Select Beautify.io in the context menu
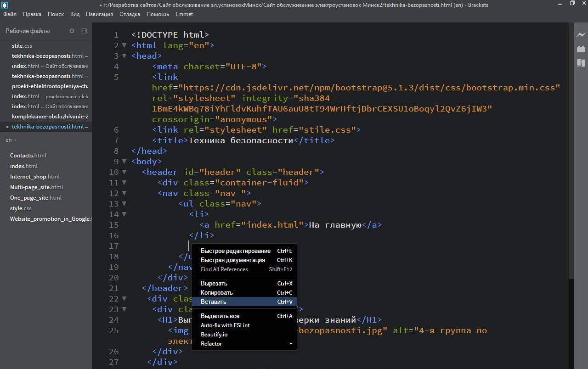588x369 pixels. tap(214, 335)
